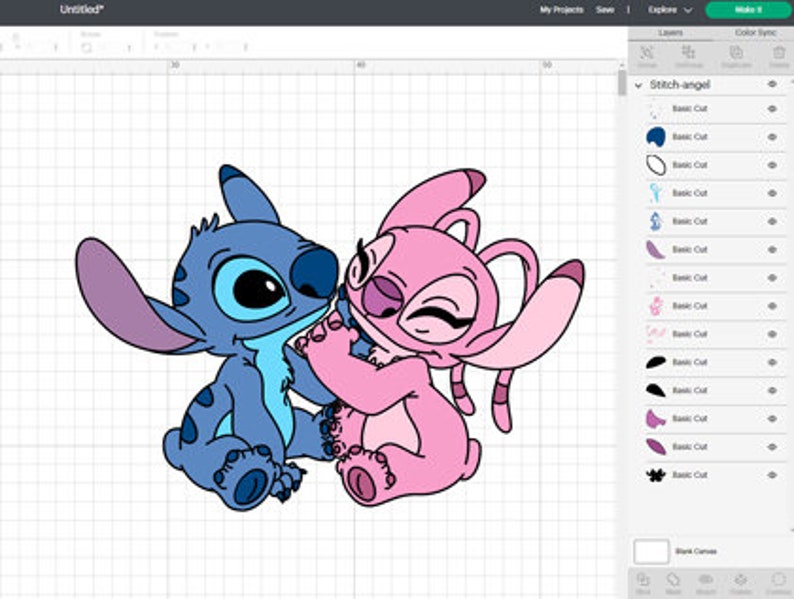Switch to the Color Sync tab
The image size is (794, 599).
coord(755,32)
